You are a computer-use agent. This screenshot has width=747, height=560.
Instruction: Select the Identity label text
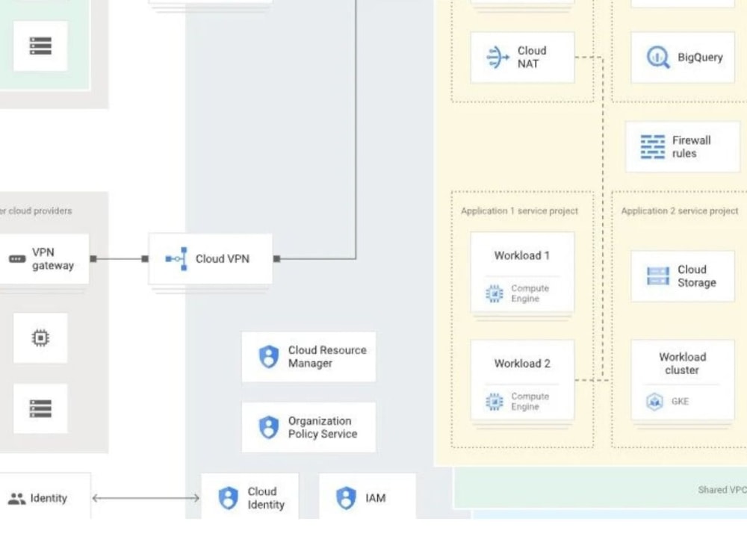click(49, 498)
